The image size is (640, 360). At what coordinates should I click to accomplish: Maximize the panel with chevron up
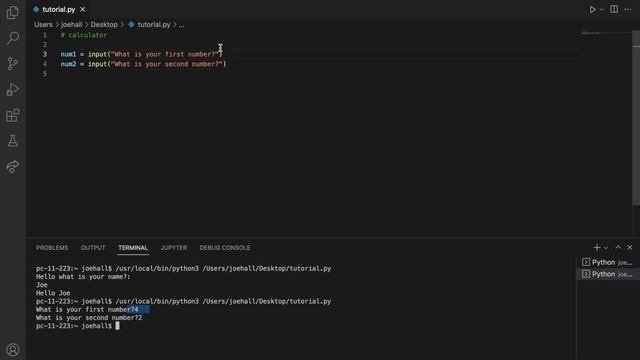[618, 247]
